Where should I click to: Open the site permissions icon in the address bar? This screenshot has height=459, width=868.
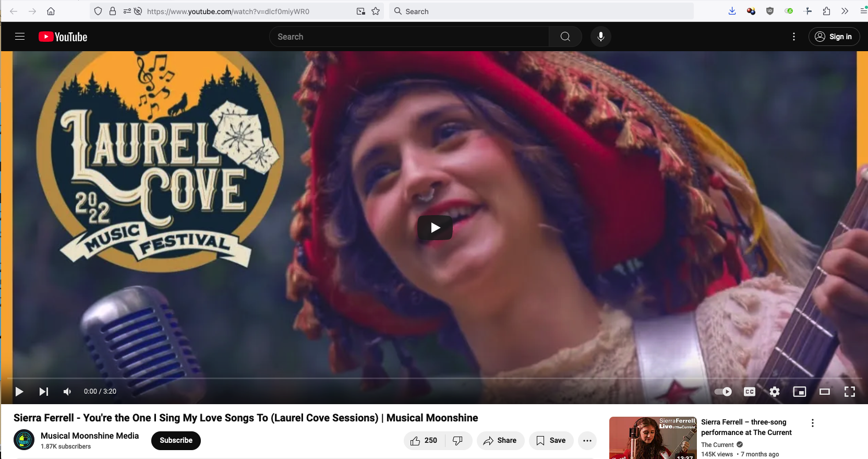tap(127, 11)
